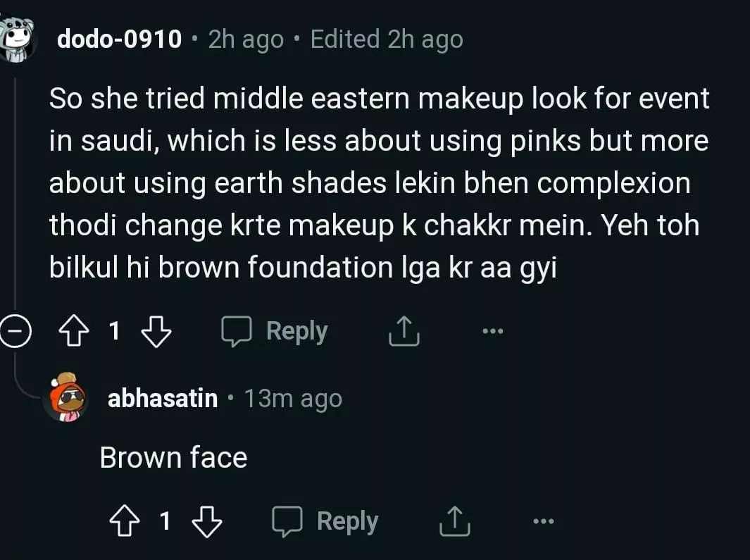
Task: Click the "2h ago" comment timestamp
Action: pyautogui.click(x=246, y=39)
